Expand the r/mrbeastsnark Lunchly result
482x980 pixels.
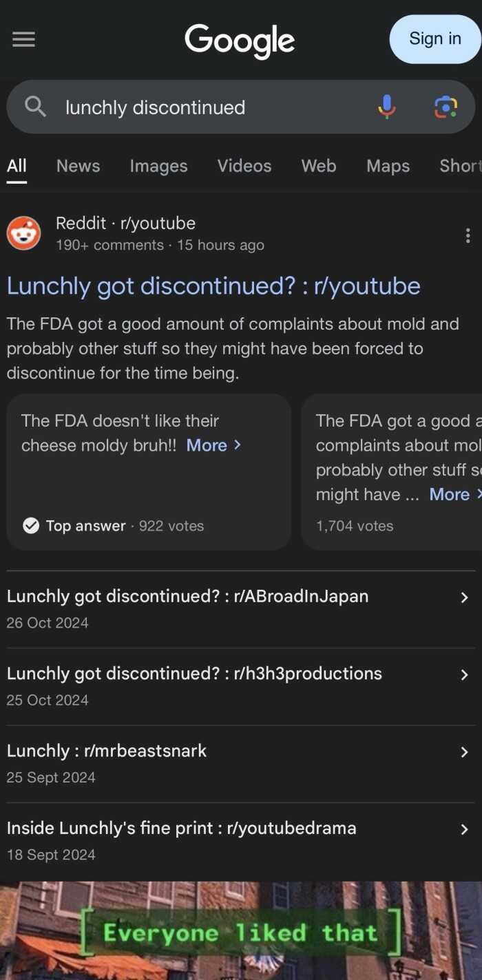pyautogui.click(x=464, y=752)
